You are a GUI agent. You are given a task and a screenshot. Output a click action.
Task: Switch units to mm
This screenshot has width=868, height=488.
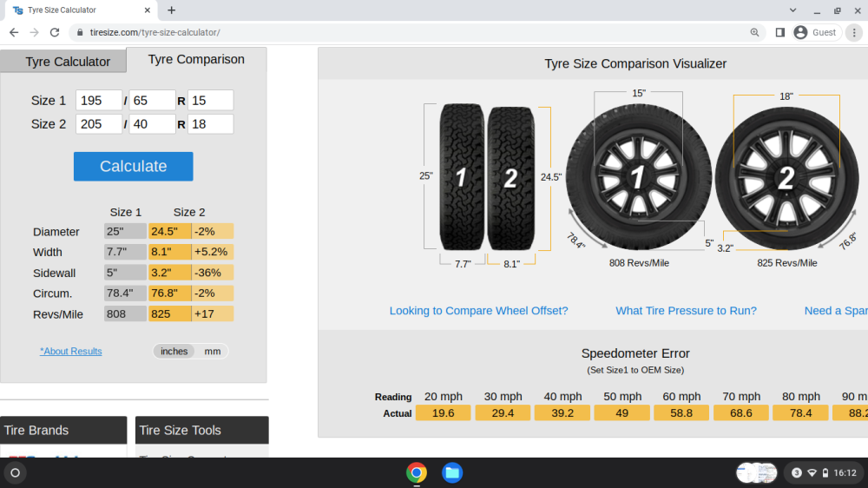213,351
